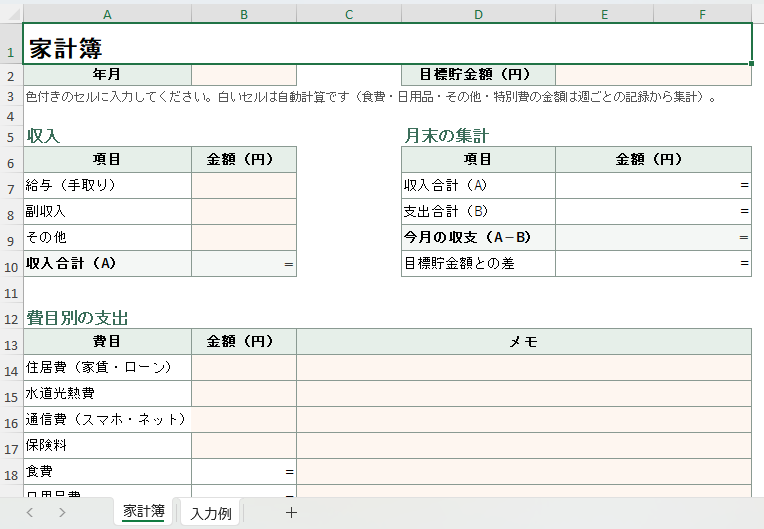Select the 食費 label cell
This screenshot has height=529, width=764.
107,472
